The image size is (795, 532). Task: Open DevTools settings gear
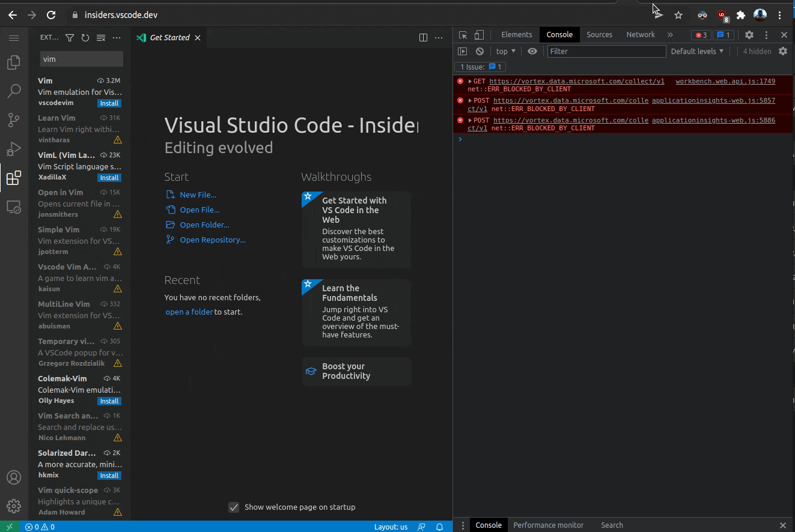click(749, 35)
